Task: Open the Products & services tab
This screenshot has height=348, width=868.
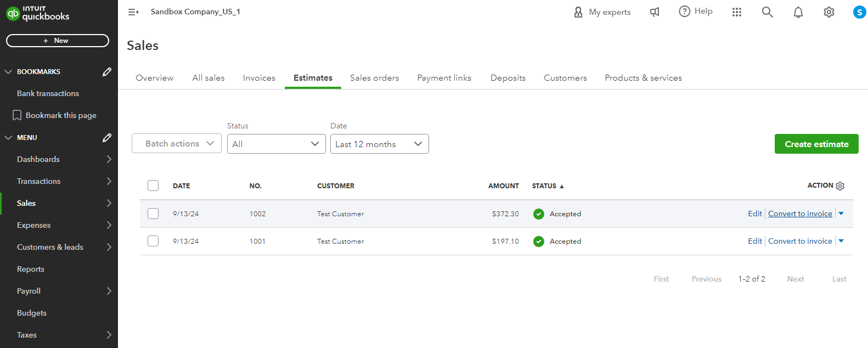Action: click(643, 78)
